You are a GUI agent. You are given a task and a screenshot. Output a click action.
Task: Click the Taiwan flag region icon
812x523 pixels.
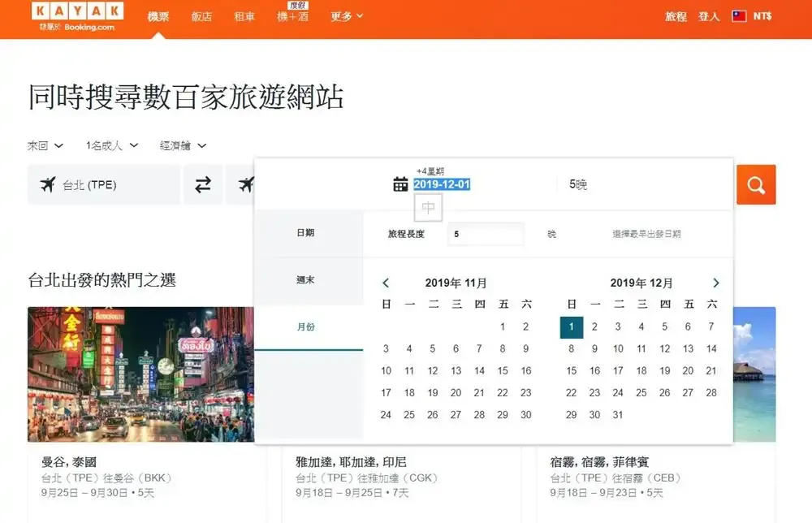click(739, 16)
